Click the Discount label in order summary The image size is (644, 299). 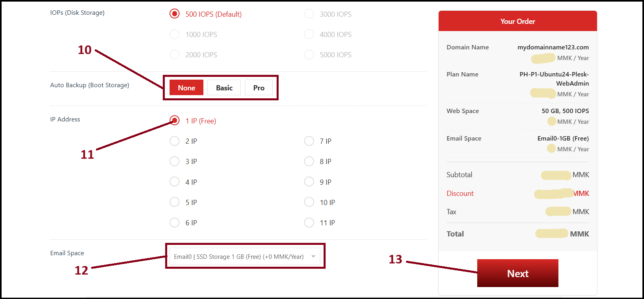click(460, 193)
